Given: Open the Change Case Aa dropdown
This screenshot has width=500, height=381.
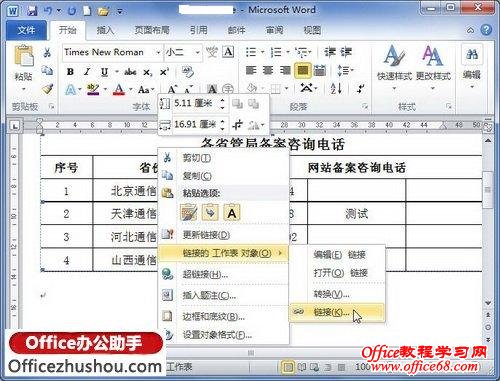Looking at the screenshot, I should coord(146,89).
